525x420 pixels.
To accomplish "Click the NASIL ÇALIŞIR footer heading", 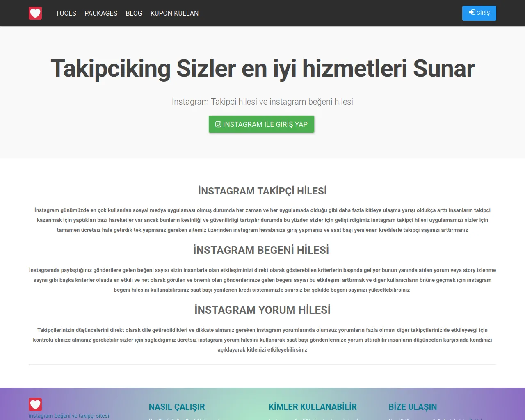I will (177, 407).
